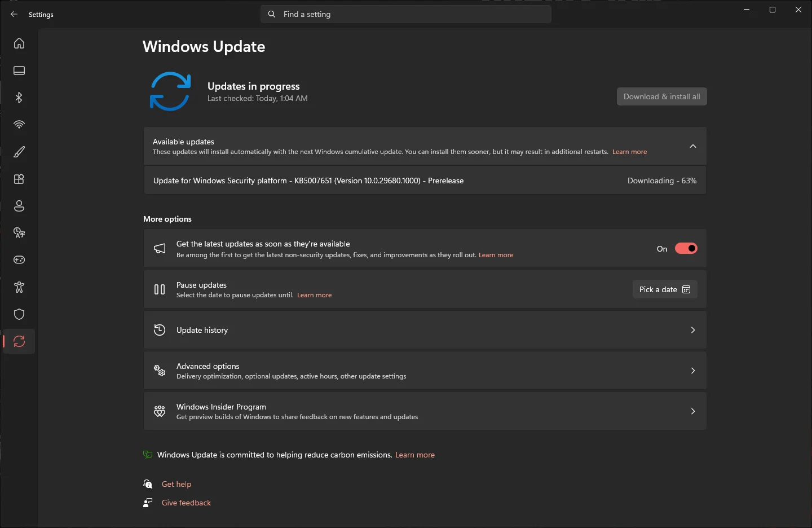This screenshot has height=528, width=812.
Task: Open Bluetooth & devices sidebar icon
Action: [19, 98]
